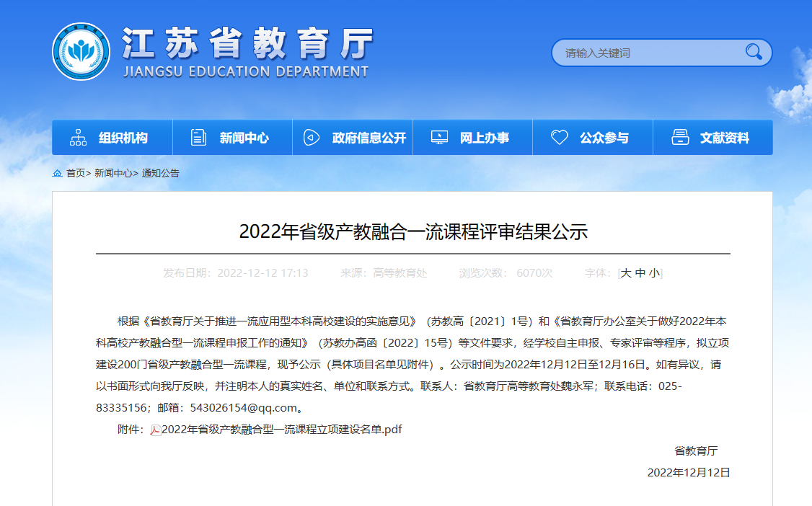Click the Jiangsu Education Department logo emblem
The width and height of the screenshot is (812, 506).
[81, 52]
